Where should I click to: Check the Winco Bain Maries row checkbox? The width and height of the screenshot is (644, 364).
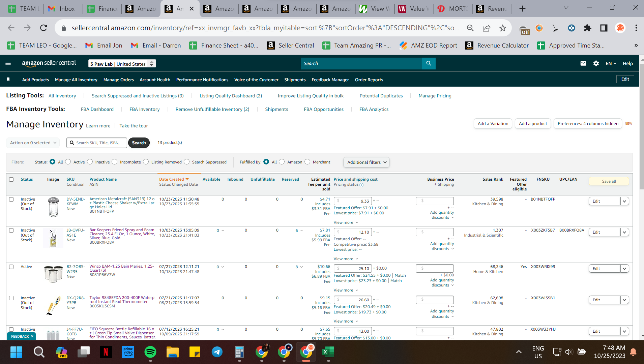11,267
